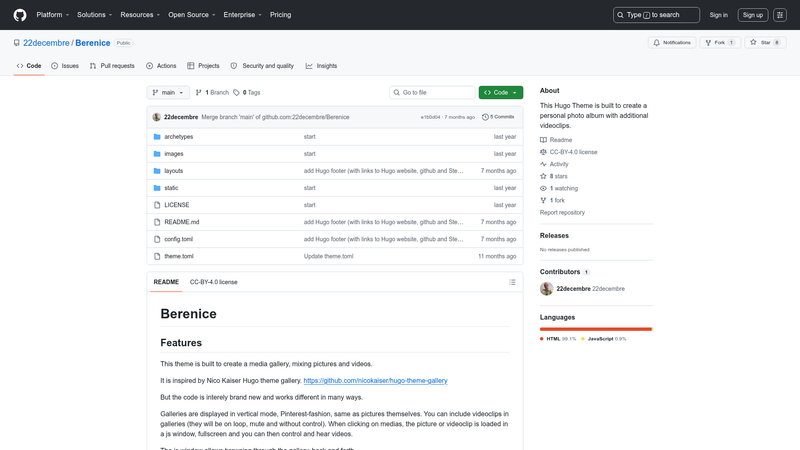
Task: Click the JavaScript 0.9% language entry
Action: (603, 339)
